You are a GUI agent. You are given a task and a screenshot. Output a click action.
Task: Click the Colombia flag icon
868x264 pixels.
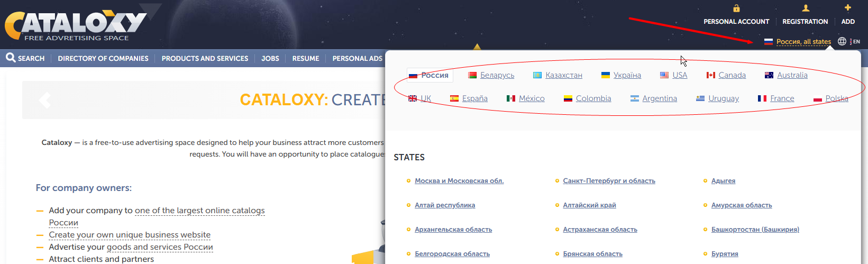568,98
